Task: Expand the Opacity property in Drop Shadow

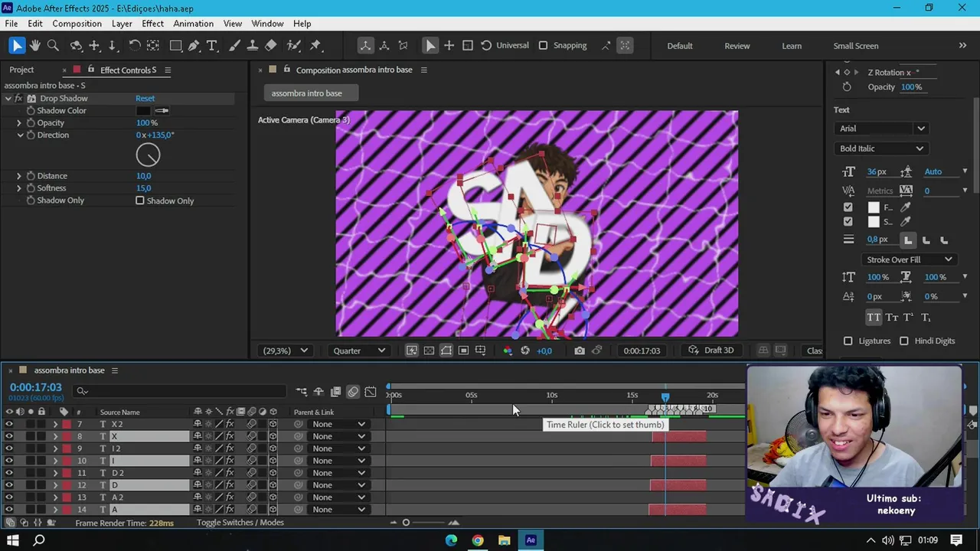Action: pyautogui.click(x=19, y=122)
